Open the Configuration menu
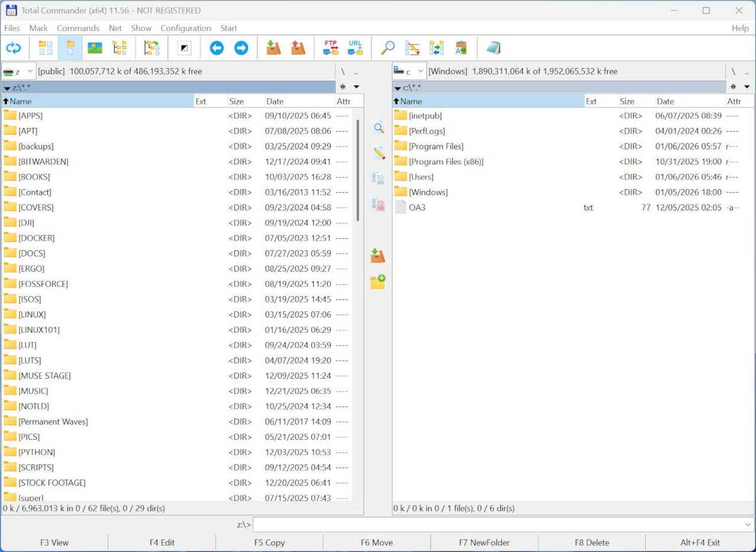756x552 pixels. (x=185, y=28)
